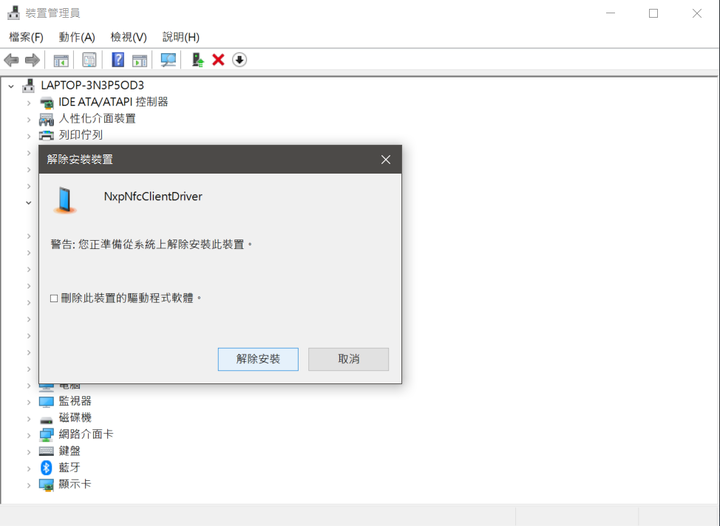Collapse the LAPTOP-3N3P5OD3 root node
The image size is (720, 526).
pyautogui.click(x=11, y=86)
